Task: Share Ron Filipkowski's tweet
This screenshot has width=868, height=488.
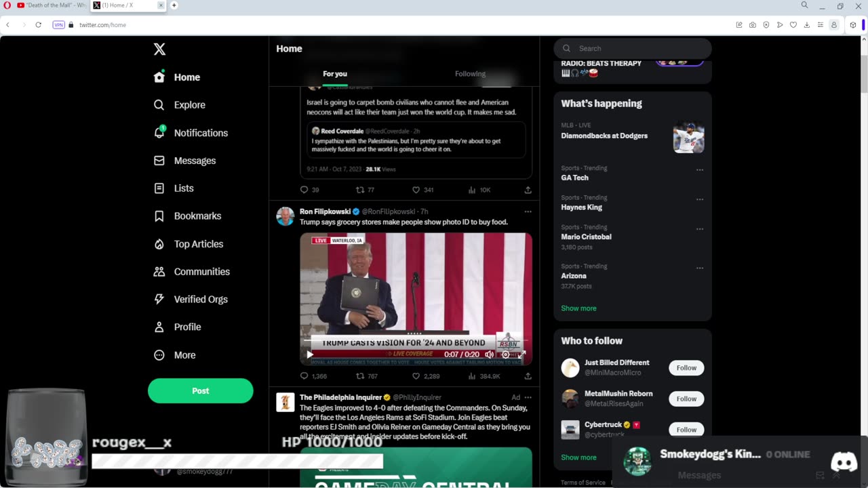Action: pos(528,376)
